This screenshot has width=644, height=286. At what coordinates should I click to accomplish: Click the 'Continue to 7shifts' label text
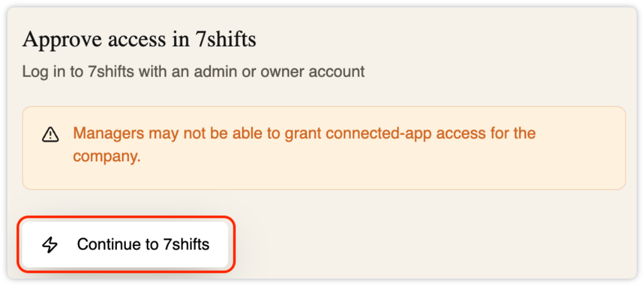pyautogui.click(x=143, y=244)
